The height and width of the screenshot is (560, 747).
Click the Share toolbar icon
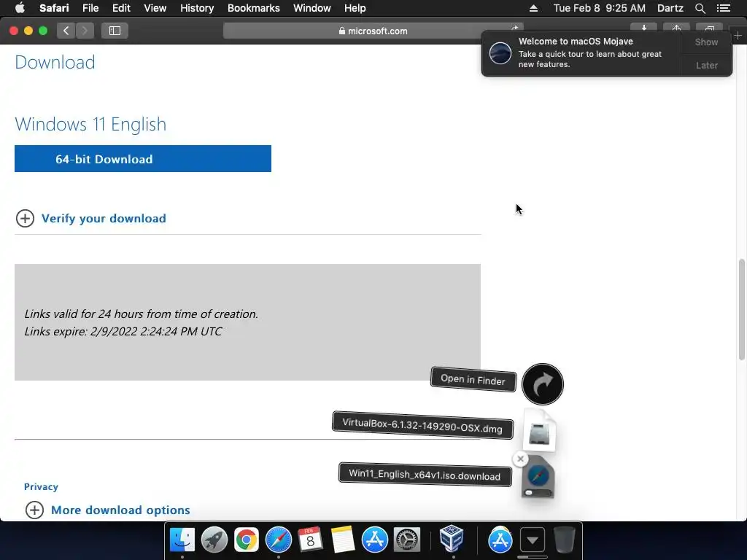tap(676, 28)
